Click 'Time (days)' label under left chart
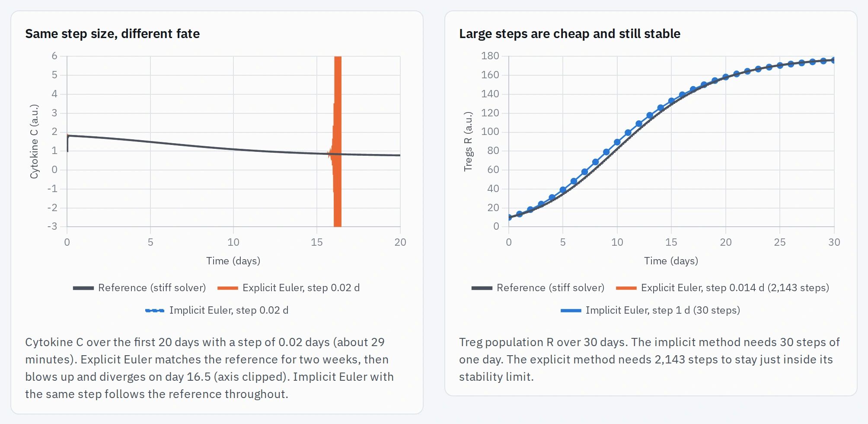 [x=233, y=261]
